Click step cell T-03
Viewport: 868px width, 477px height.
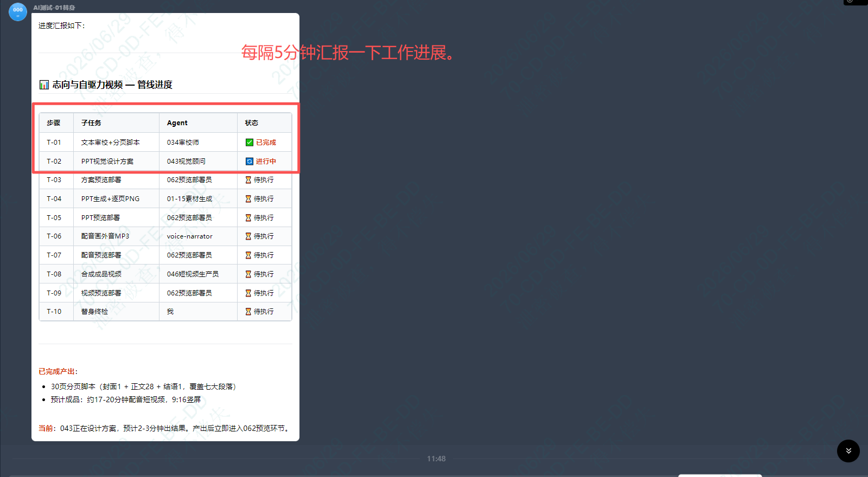point(54,180)
